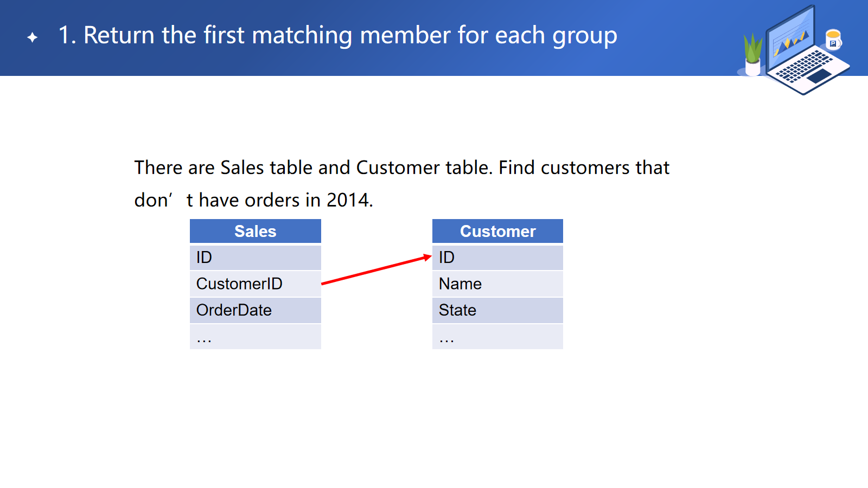Viewport: 868px width, 488px height.
Task: Click the sentence starting "There are Sales table"
Action: (x=401, y=168)
